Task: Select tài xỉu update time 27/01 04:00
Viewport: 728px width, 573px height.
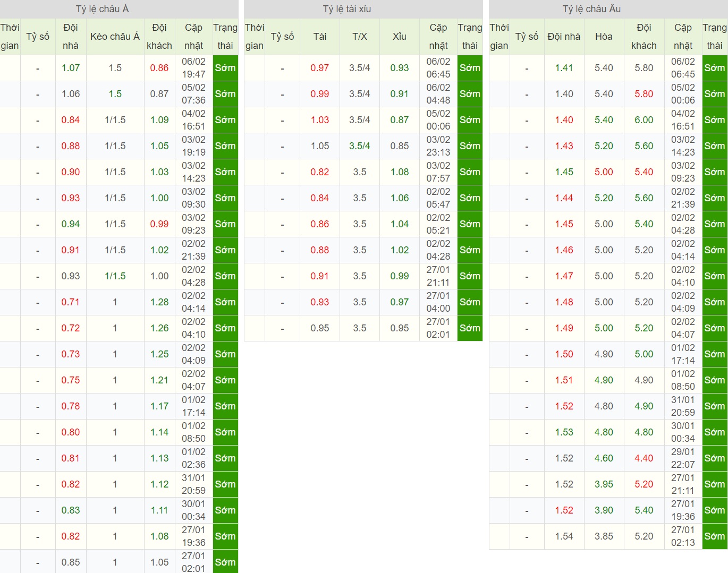Action: click(x=438, y=302)
